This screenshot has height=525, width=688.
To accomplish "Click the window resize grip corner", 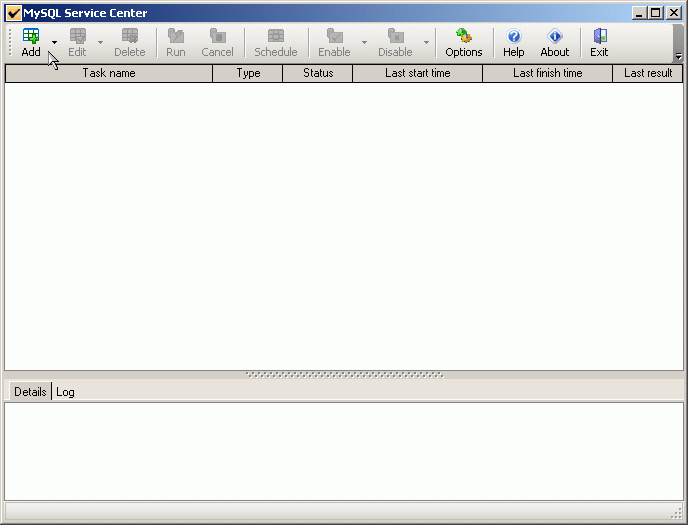I will [x=677, y=514].
